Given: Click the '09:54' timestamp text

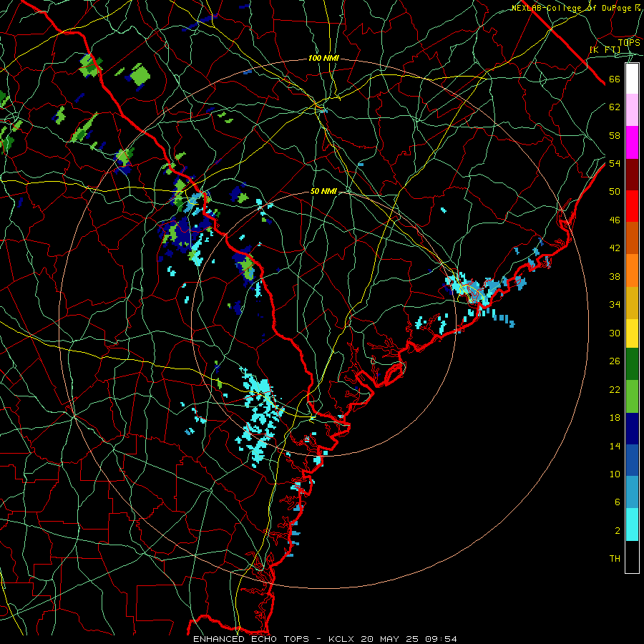Looking at the screenshot, I should (442, 639).
